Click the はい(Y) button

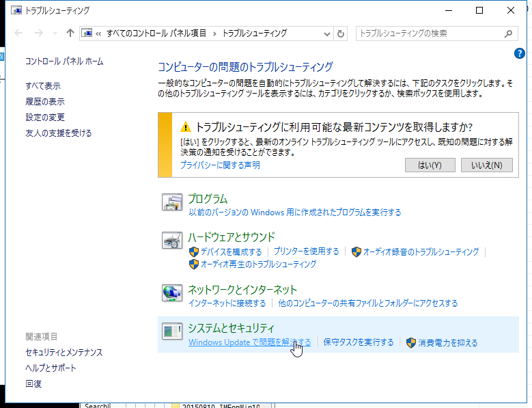[430, 165]
